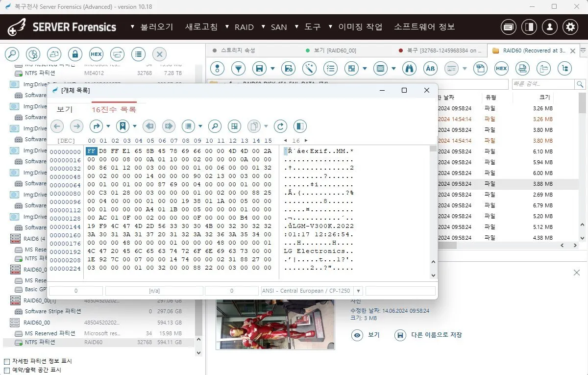Image resolution: width=588 pixels, height=375 pixels.
Task: Click the magic wand icon
Action: click(x=310, y=68)
